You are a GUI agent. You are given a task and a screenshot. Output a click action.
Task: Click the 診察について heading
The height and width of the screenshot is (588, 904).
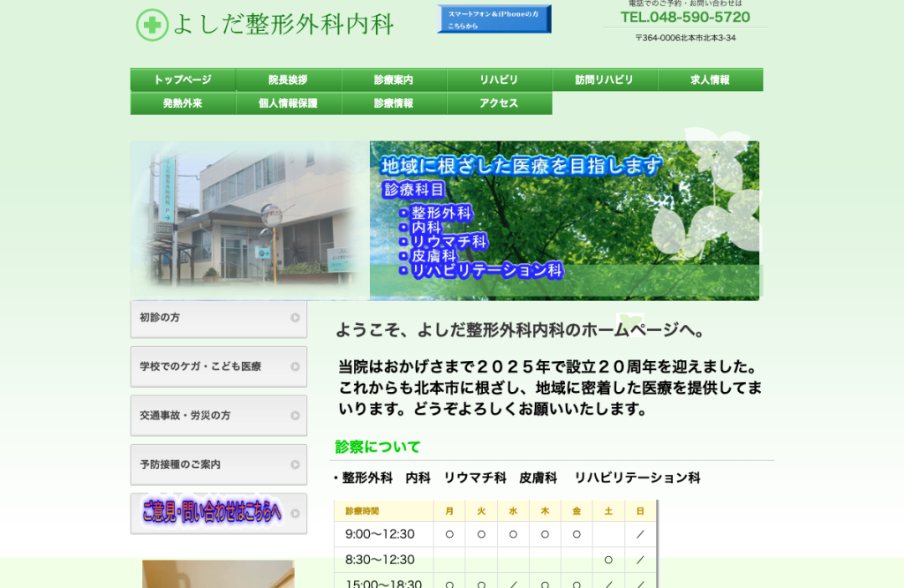[378, 447]
